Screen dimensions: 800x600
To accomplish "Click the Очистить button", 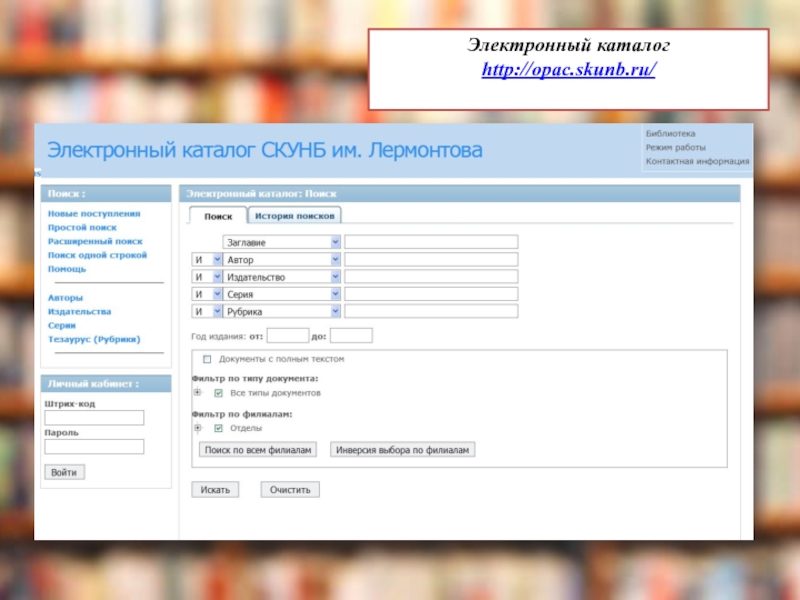I will (290, 490).
